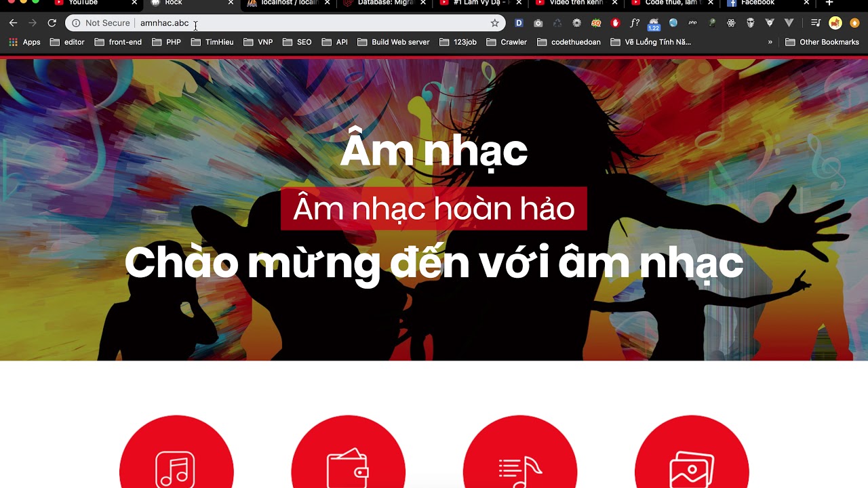Screen dimensions: 868x488
Task: Open the Other Bookmarks folder
Action: 822,42
